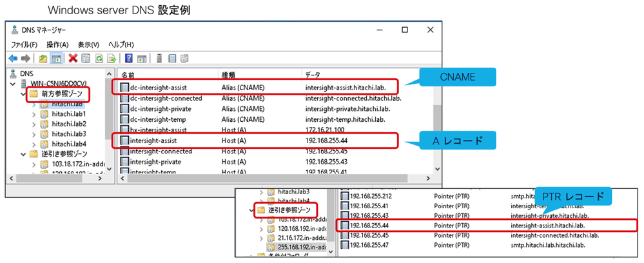The height and width of the screenshot is (263, 644).
Task: Click the DNS Manager title bar icon
Action: coord(15,30)
